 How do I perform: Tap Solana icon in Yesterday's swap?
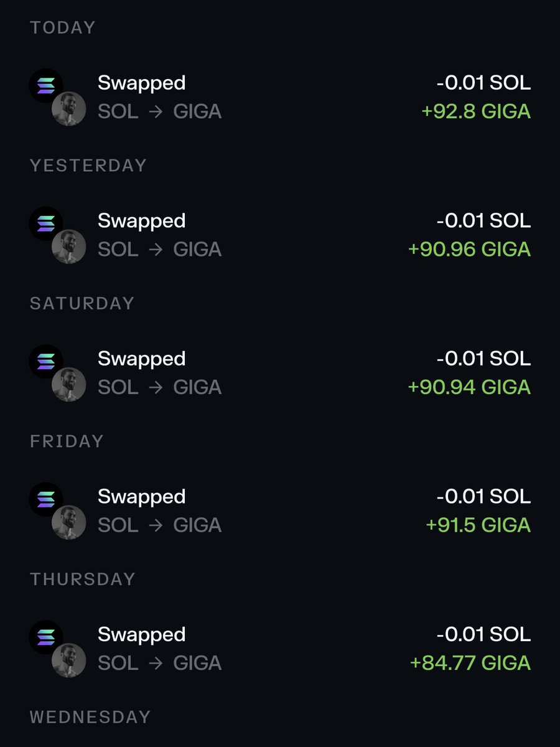click(46, 224)
